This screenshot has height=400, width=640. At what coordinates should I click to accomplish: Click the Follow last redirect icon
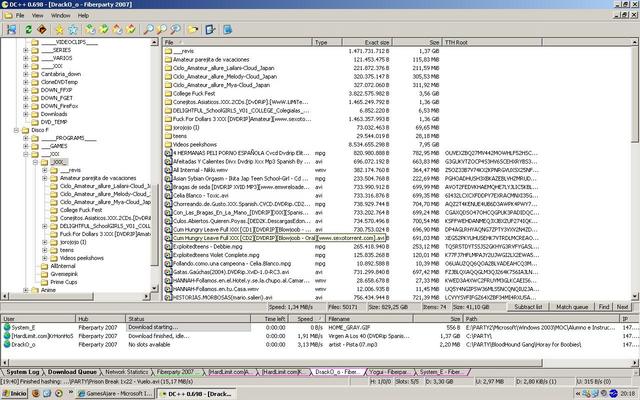(42, 29)
